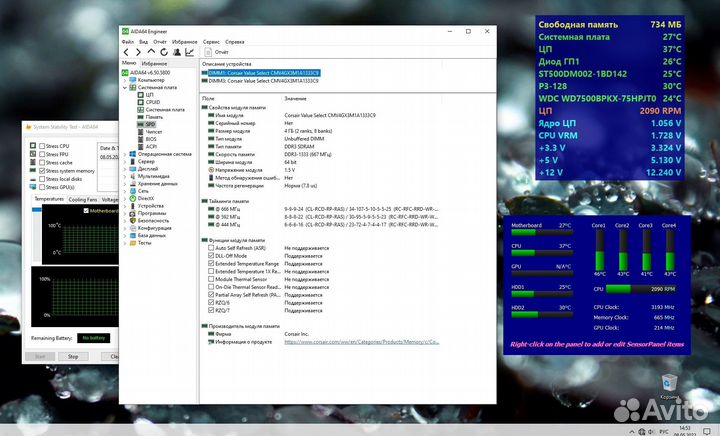The width and height of the screenshot is (720, 436).
Task: Click the Stop button in Stability Test
Action: [73, 356]
